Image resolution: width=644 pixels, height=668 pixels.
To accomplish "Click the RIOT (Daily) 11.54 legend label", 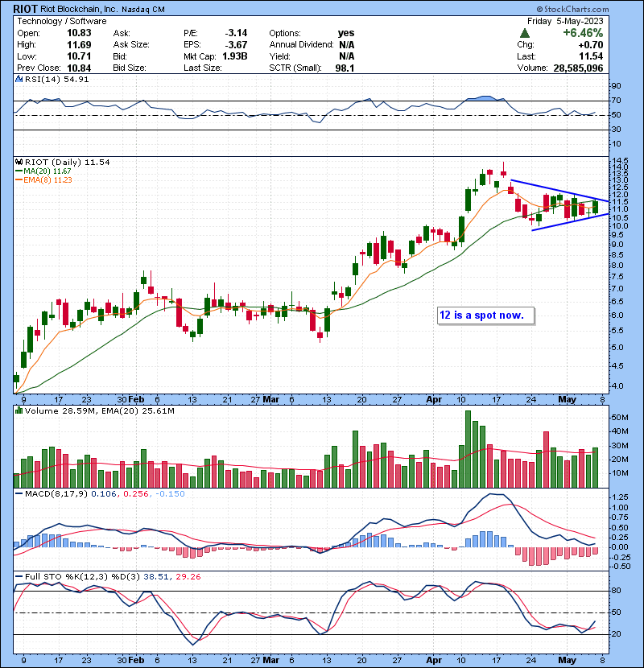I will [x=68, y=162].
